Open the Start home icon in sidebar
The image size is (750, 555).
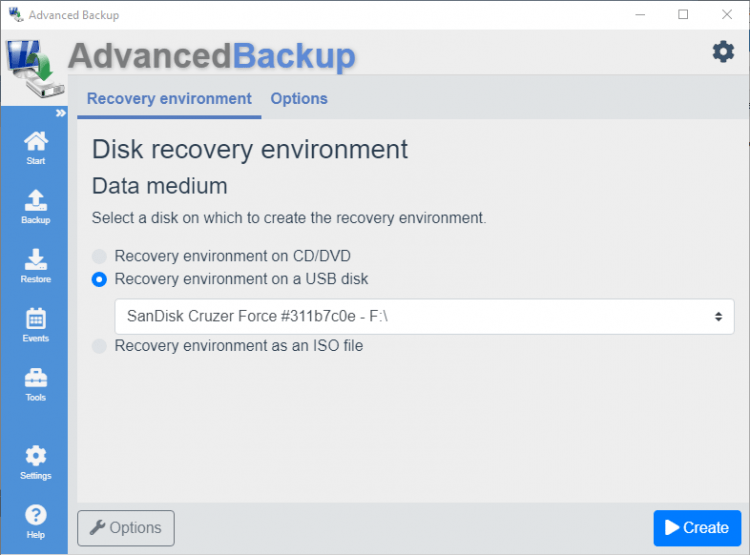click(35, 146)
